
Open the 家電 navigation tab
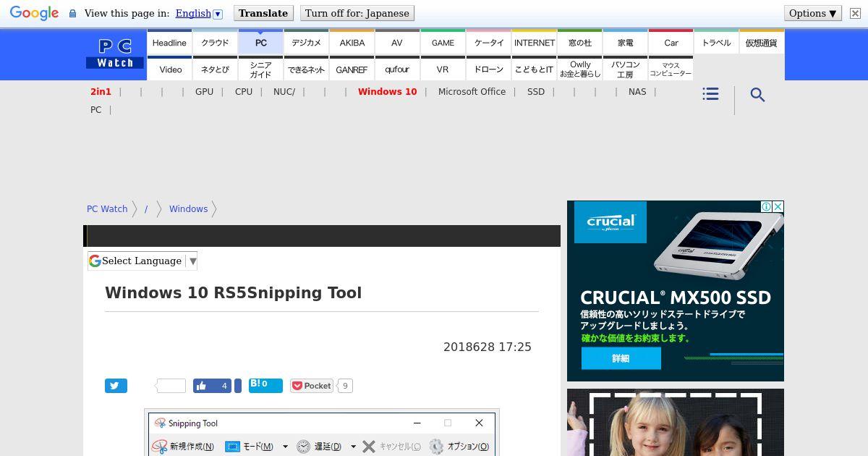[x=625, y=43]
